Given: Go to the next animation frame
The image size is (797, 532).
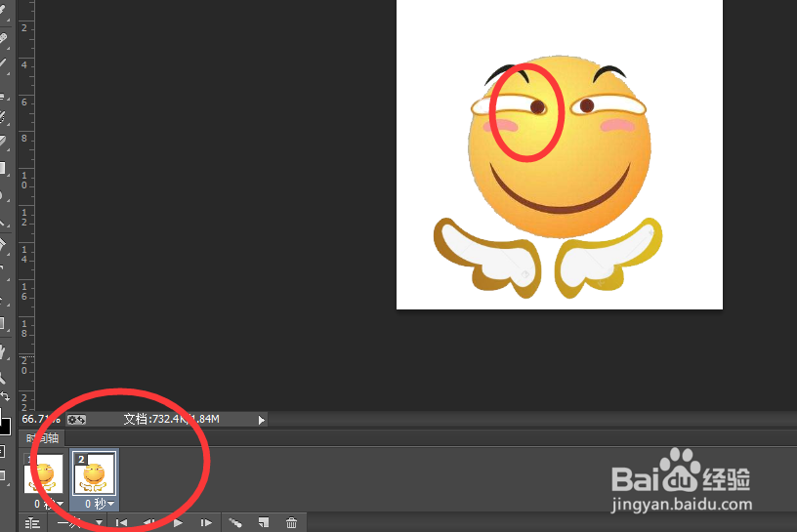Looking at the screenshot, I should pos(206,522).
